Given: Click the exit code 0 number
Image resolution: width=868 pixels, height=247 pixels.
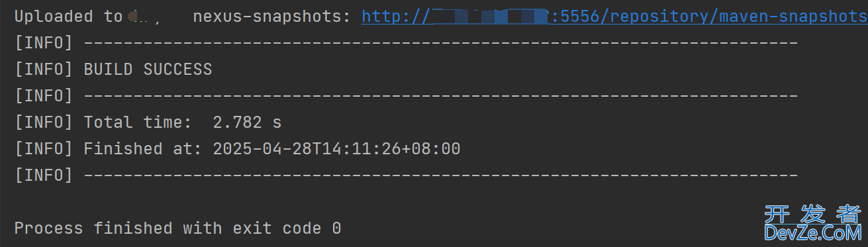Looking at the screenshot, I should click(x=336, y=228).
